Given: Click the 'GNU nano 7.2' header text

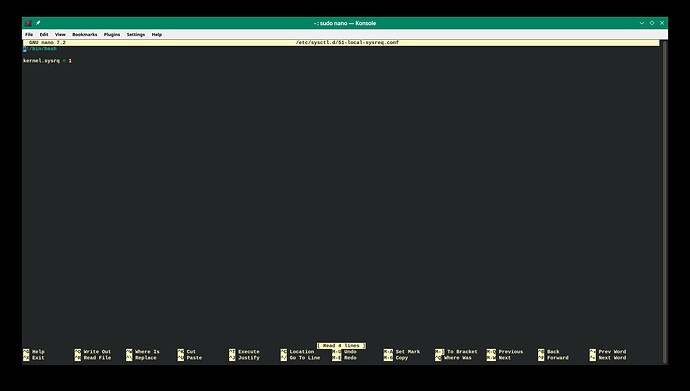Looking at the screenshot, I should (x=48, y=43).
